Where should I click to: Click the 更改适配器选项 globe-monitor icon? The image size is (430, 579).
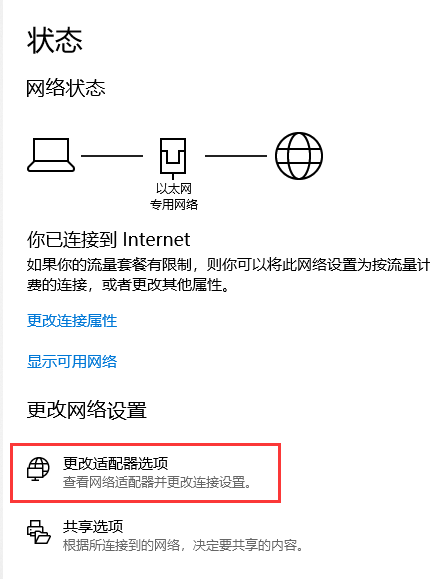coord(38,469)
